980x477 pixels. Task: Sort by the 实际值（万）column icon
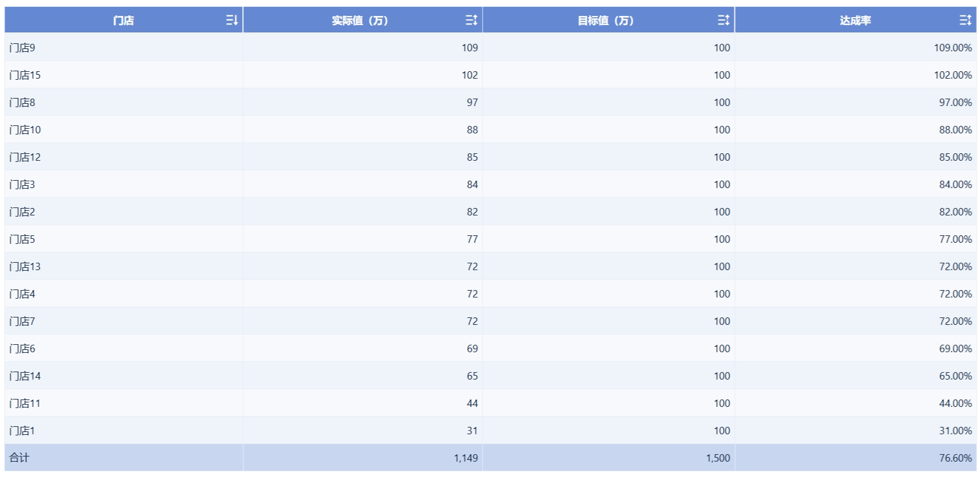[471, 21]
